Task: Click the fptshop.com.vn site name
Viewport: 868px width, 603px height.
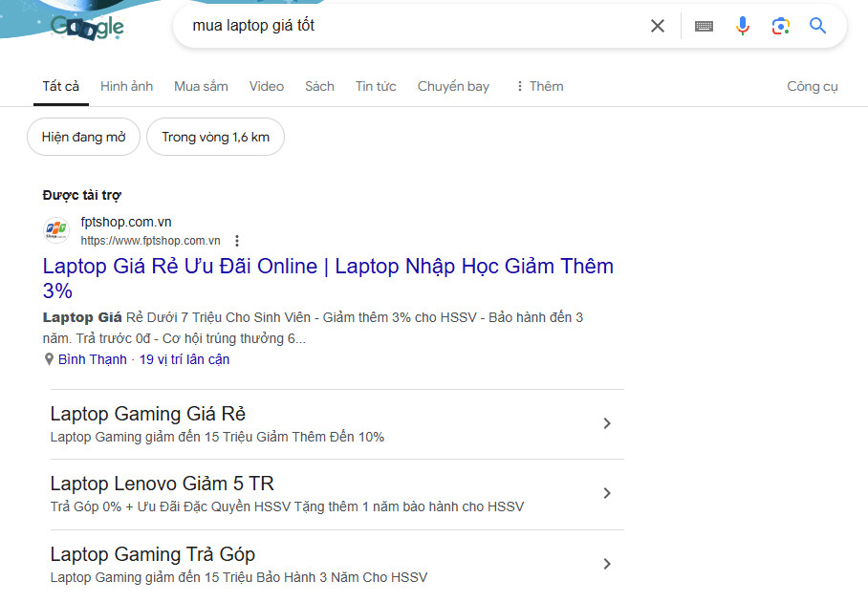Action: (x=126, y=222)
